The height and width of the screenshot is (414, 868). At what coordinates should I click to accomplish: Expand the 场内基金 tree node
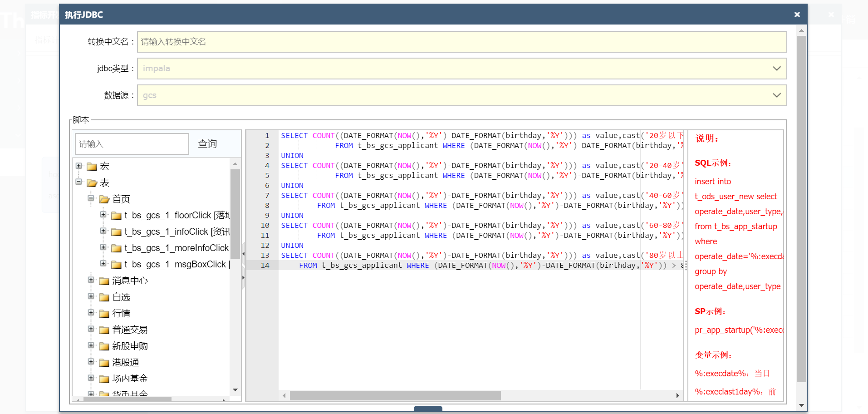[91, 378]
